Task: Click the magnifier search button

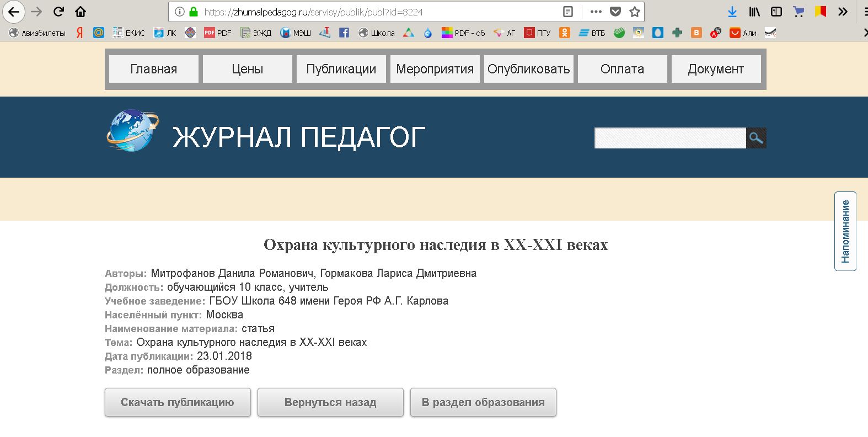Action: click(x=756, y=138)
